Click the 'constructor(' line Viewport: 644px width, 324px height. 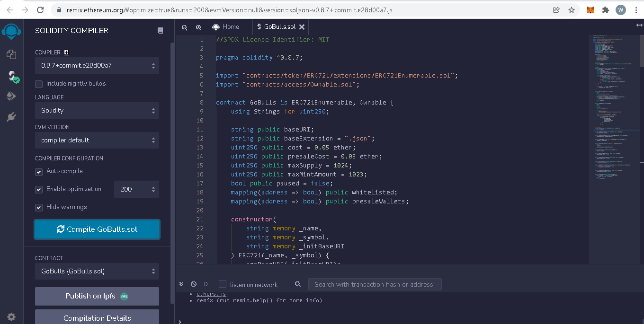[253, 219]
